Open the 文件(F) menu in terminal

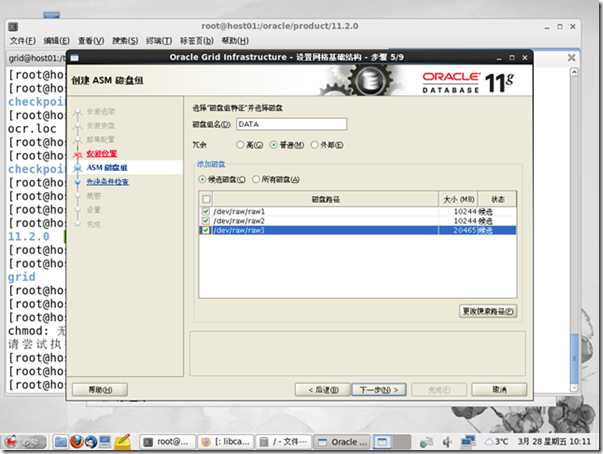[23, 41]
